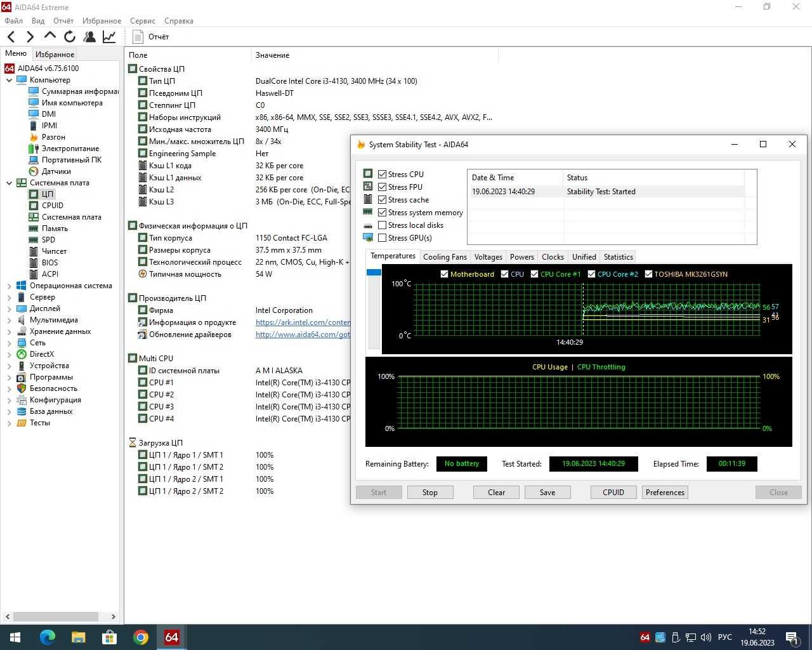
Task: Enable Stress GPU(s) checkbox
Action: pos(383,237)
